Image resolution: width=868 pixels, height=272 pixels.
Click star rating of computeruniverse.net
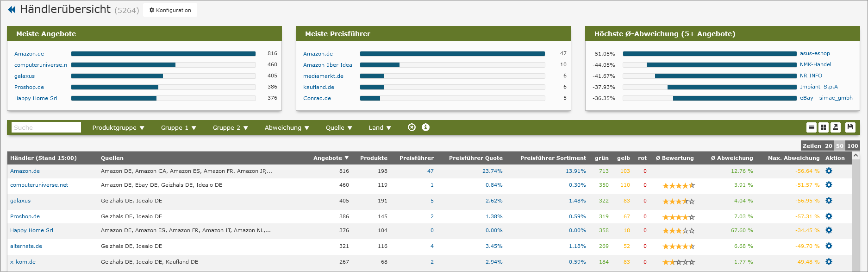pyautogui.click(x=679, y=186)
